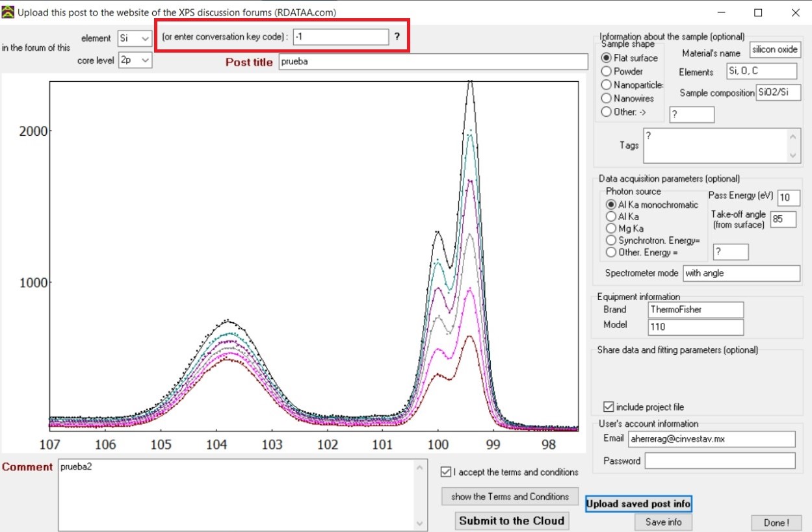
Task: Click the Save info button
Action: point(663,522)
